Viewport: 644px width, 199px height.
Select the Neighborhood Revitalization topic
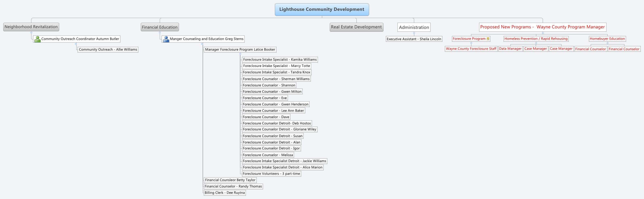(x=31, y=27)
